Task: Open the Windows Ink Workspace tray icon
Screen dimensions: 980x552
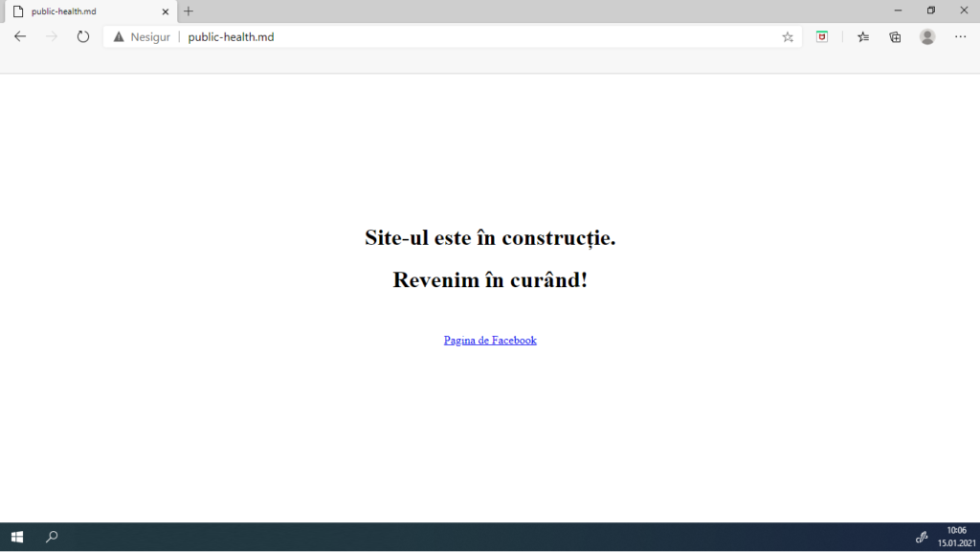Action: [x=922, y=537]
